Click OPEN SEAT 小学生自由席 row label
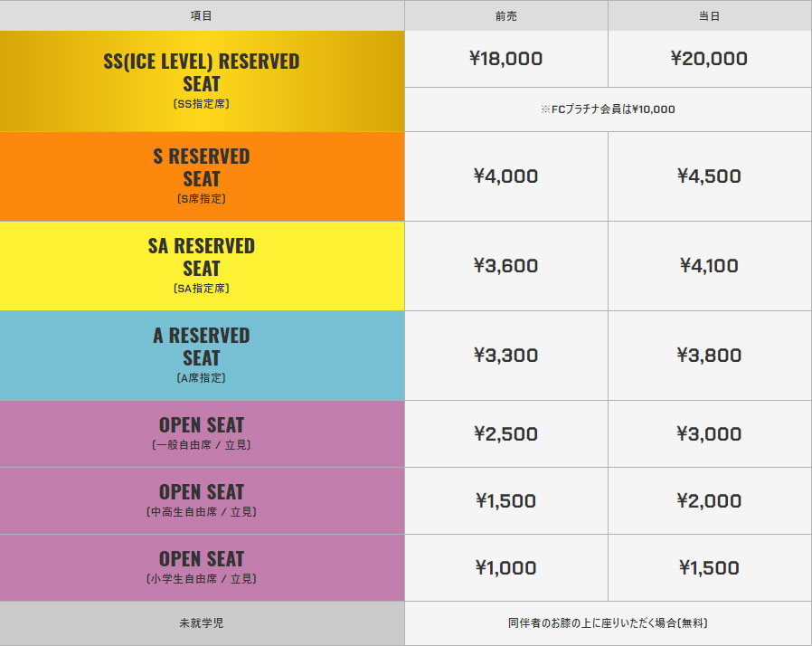 coord(202,568)
